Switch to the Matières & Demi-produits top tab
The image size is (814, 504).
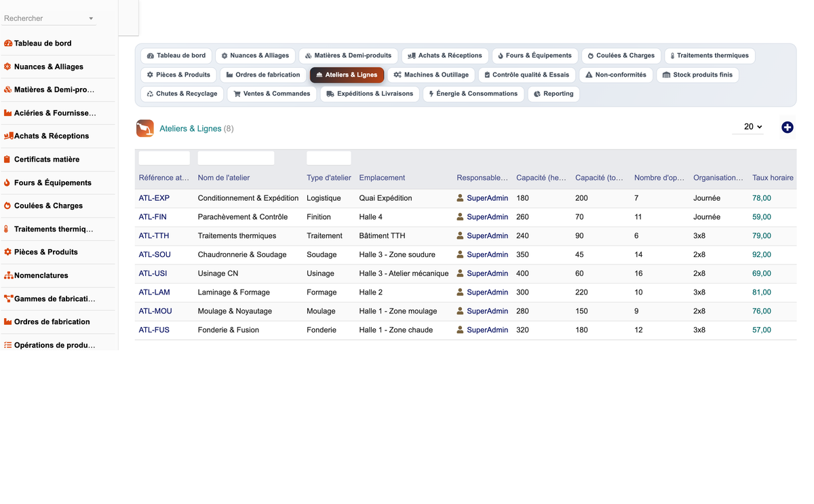pos(349,56)
